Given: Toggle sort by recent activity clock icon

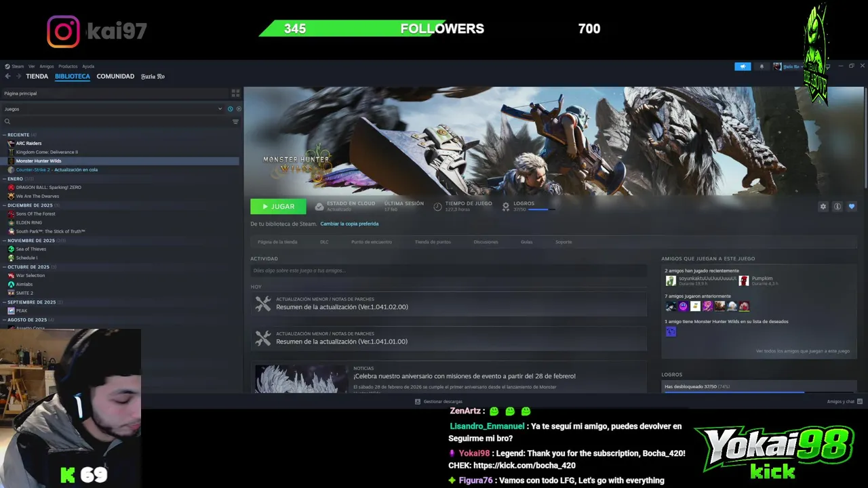Looking at the screenshot, I should (x=231, y=108).
